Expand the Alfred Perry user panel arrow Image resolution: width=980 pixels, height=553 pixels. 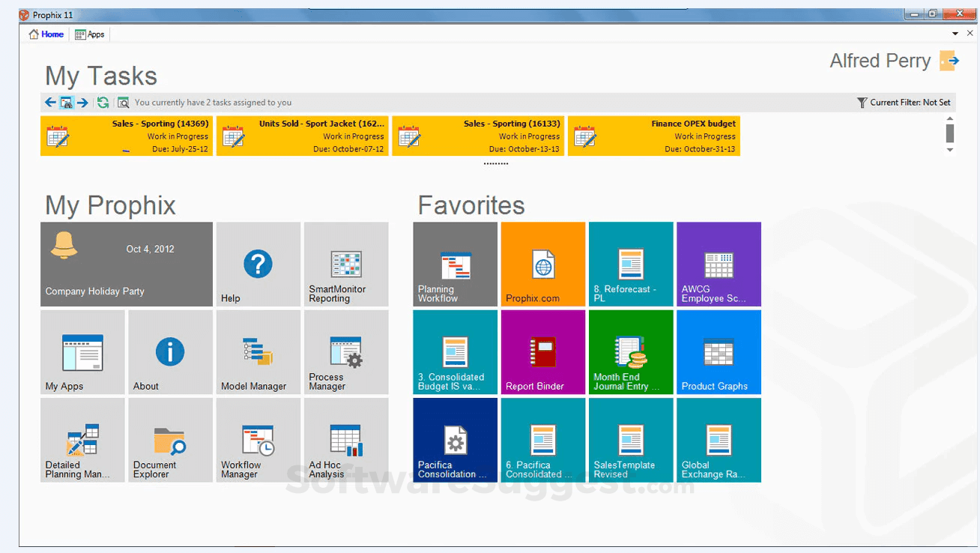(x=949, y=61)
